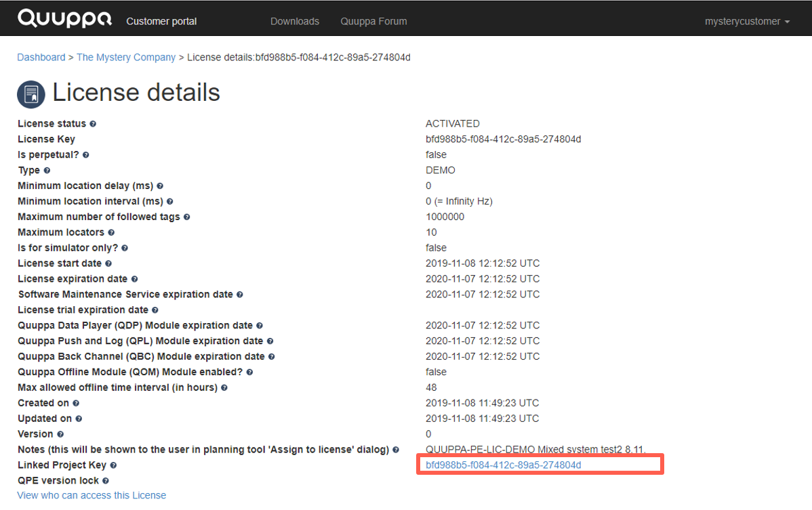Click help icon for Quuppa Push and Log expiration
The height and width of the screenshot is (510, 812).
[270, 341]
